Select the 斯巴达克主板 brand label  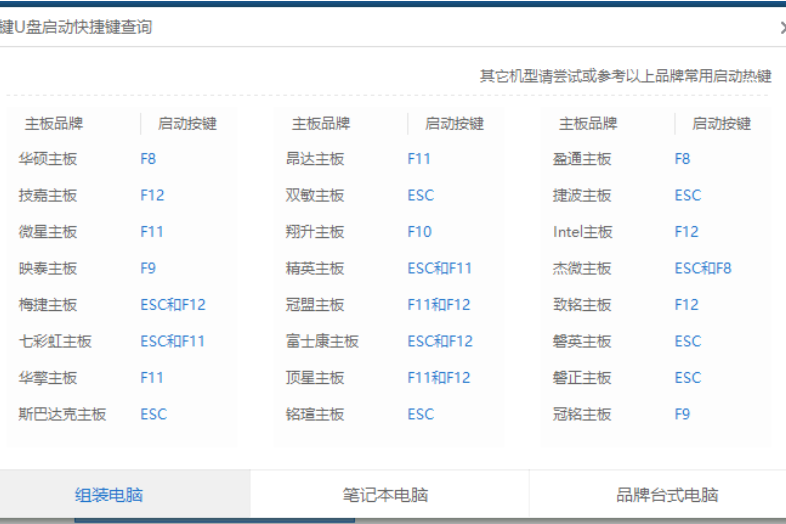click(62, 414)
